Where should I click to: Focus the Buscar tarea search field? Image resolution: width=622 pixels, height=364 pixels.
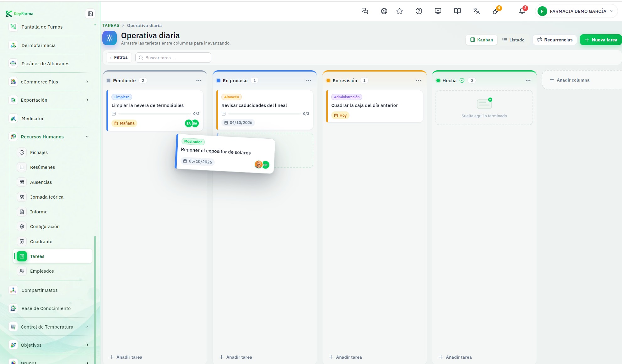click(x=173, y=58)
